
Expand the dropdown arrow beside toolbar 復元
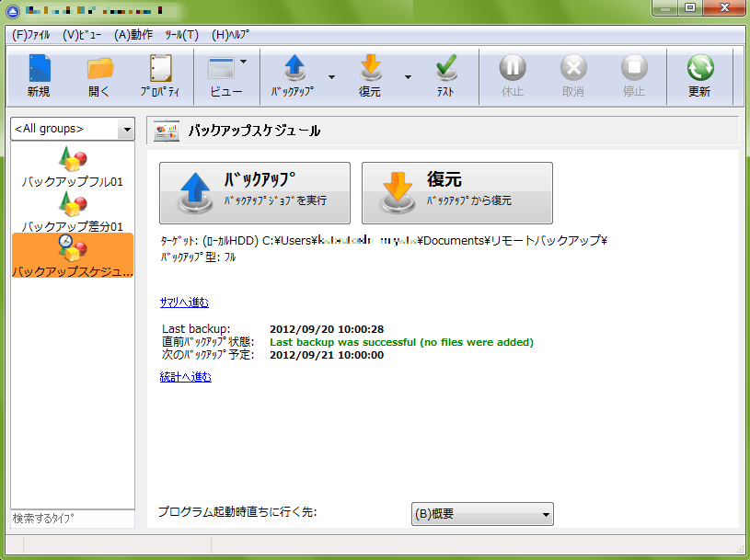pos(408,77)
